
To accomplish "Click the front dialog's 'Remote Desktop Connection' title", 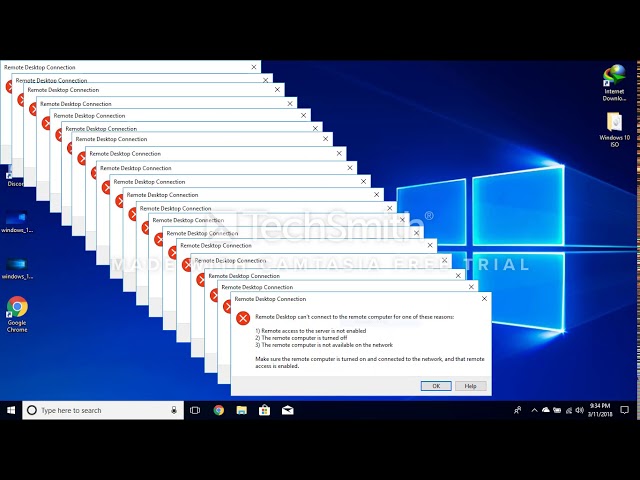I will coord(270,299).
